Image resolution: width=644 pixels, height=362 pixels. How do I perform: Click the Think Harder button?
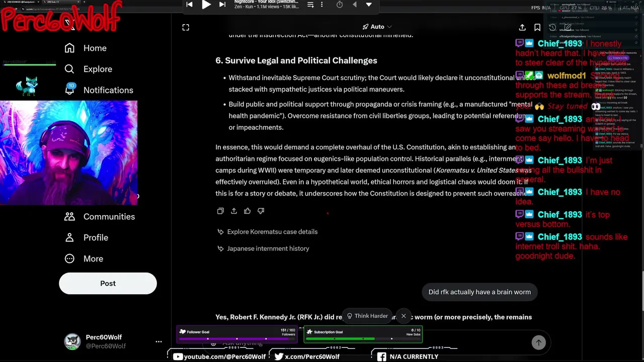pos(368,316)
